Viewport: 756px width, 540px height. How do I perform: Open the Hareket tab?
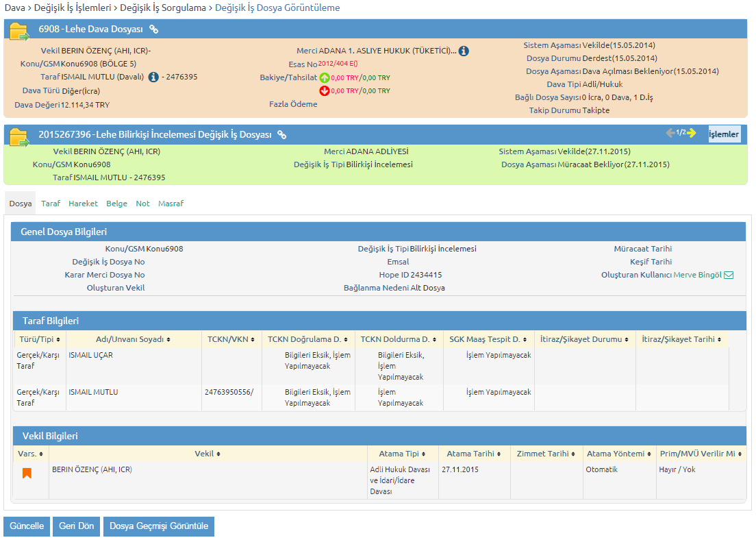point(83,204)
